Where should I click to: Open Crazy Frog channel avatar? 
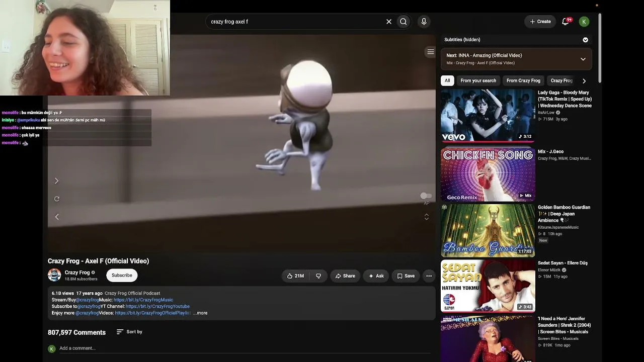(x=54, y=275)
